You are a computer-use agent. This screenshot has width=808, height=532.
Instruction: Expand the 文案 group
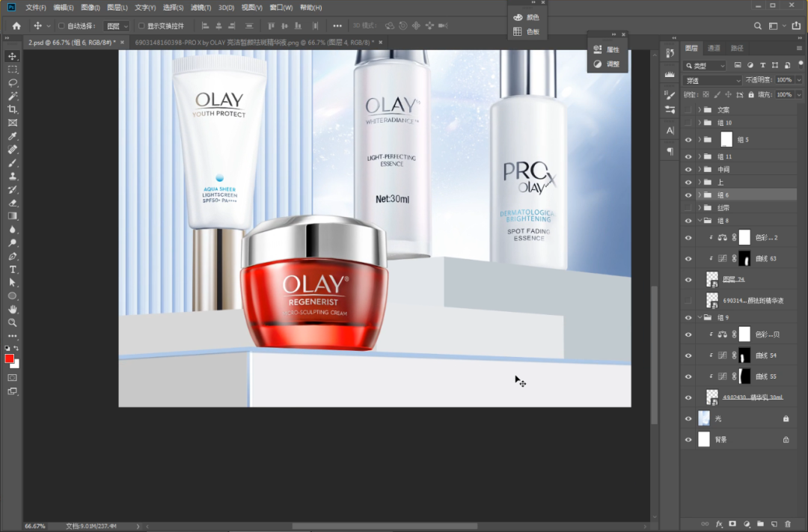(x=700, y=110)
